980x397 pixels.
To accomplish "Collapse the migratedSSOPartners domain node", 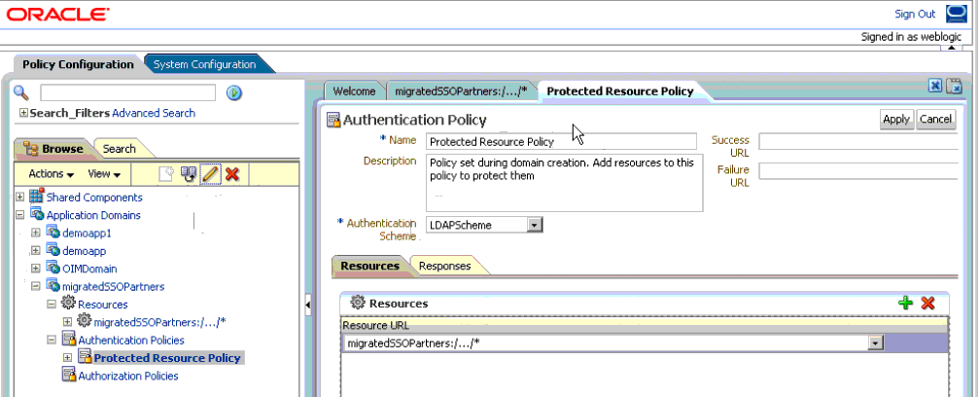I will click(36, 286).
